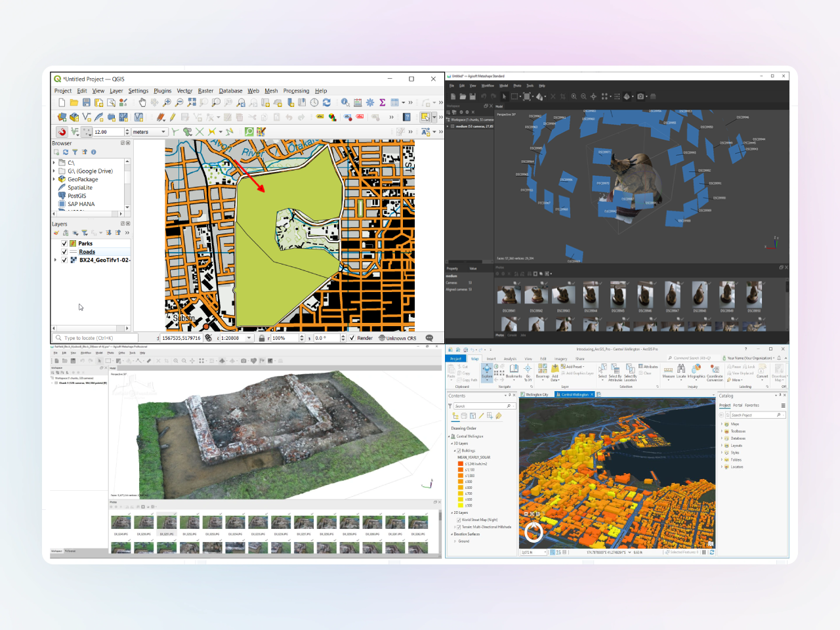840x630 pixels.
Task: Click the Parks layer green symbol swatch
Action: [x=73, y=243]
